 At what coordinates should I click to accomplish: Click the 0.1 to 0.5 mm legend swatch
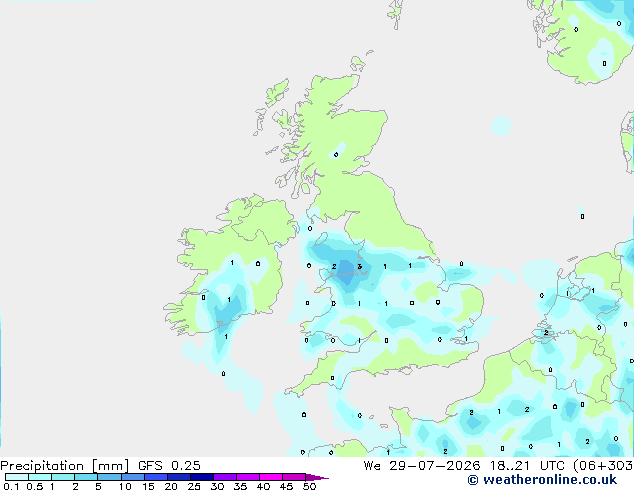(x=17, y=477)
